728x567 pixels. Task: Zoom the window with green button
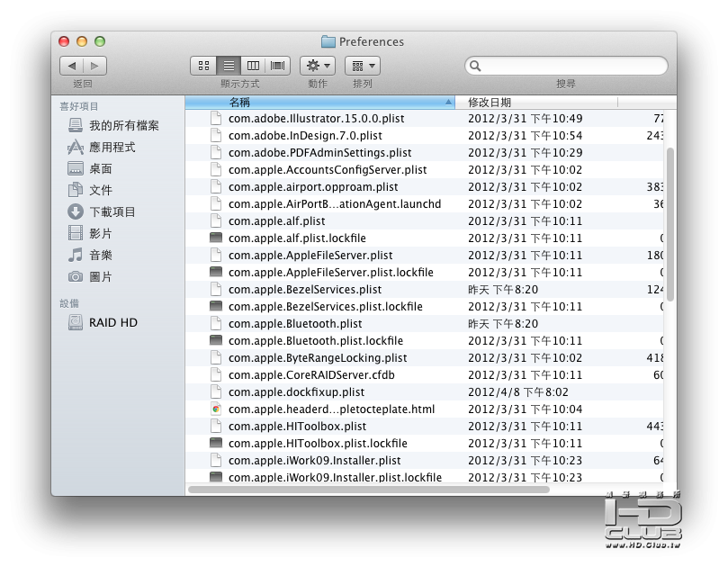point(100,41)
